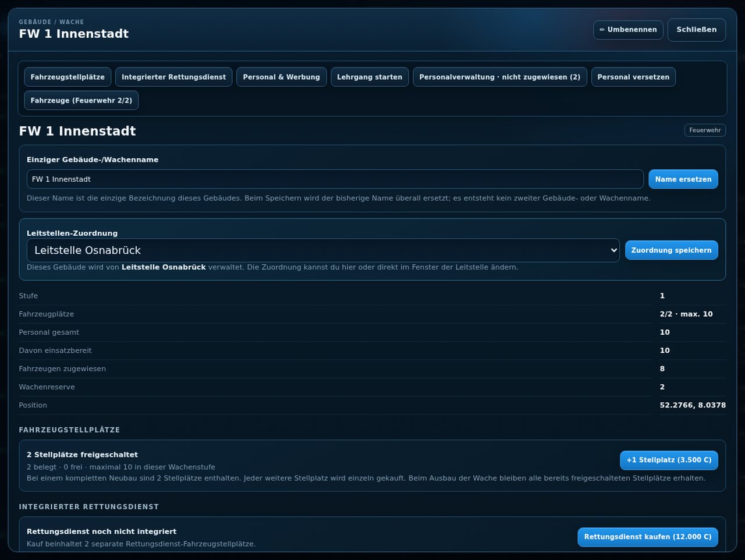Open the Personal & Werbung tab
This screenshot has width=745, height=560.
(281, 77)
